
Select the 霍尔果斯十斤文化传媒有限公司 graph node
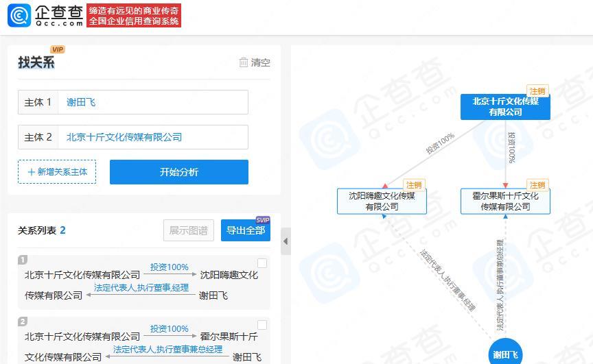click(x=505, y=202)
